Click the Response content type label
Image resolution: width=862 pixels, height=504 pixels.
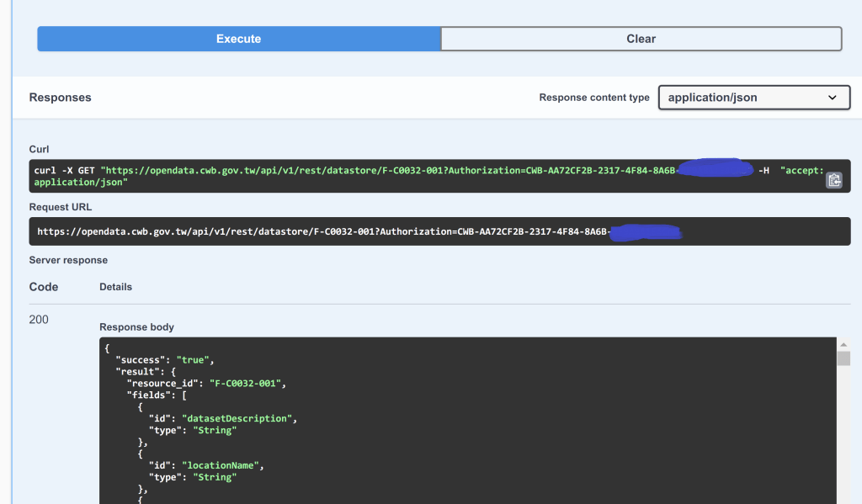[x=593, y=98]
